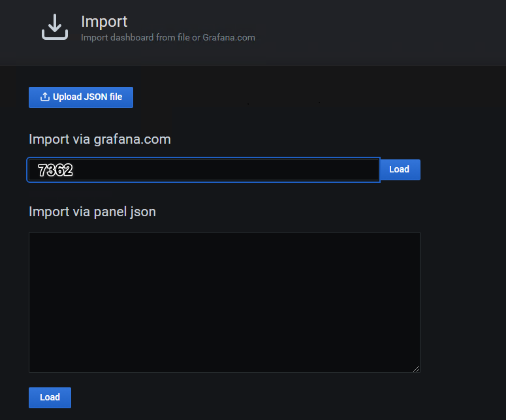The width and height of the screenshot is (506, 420).
Task: Focus the grafana.com dashboard ID field
Action: point(203,170)
